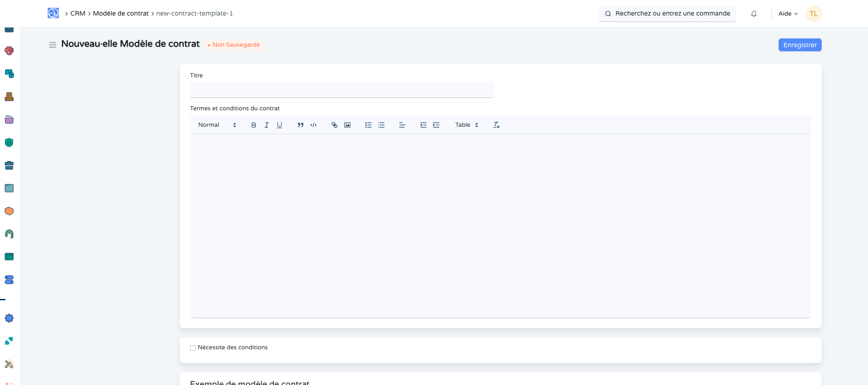
Task: Toggle bold formatting in editor toolbar
Action: pos(253,125)
